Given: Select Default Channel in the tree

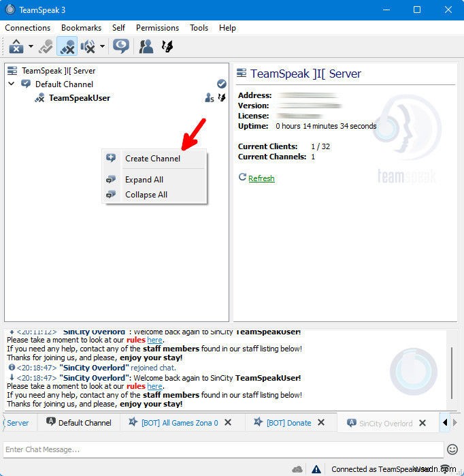Looking at the screenshot, I should pyautogui.click(x=64, y=84).
